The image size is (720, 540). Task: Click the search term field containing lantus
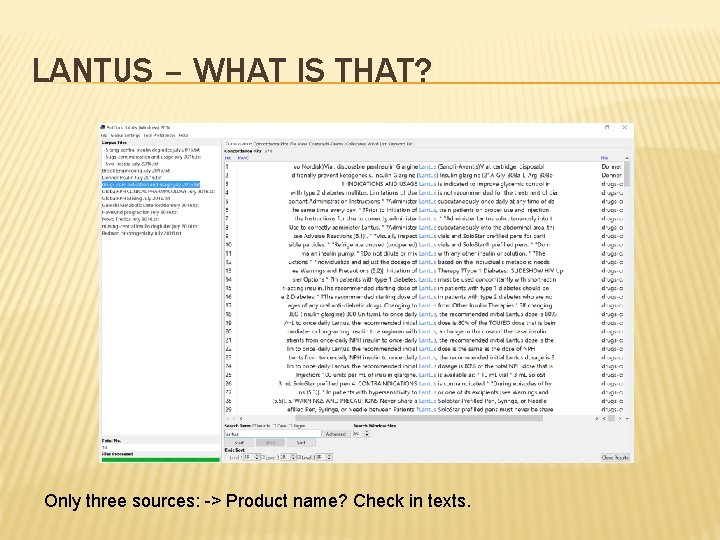coord(273,433)
